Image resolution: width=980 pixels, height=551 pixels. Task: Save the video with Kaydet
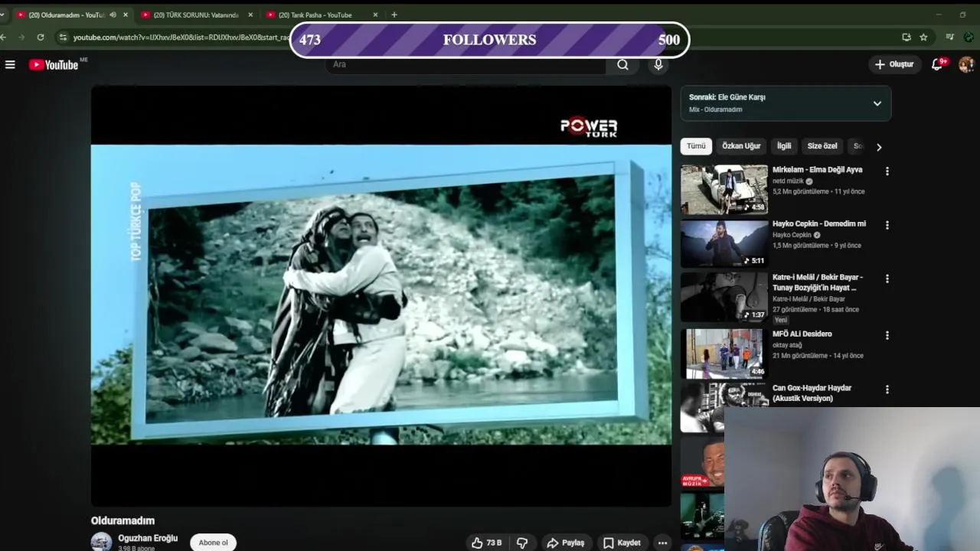[x=621, y=543]
